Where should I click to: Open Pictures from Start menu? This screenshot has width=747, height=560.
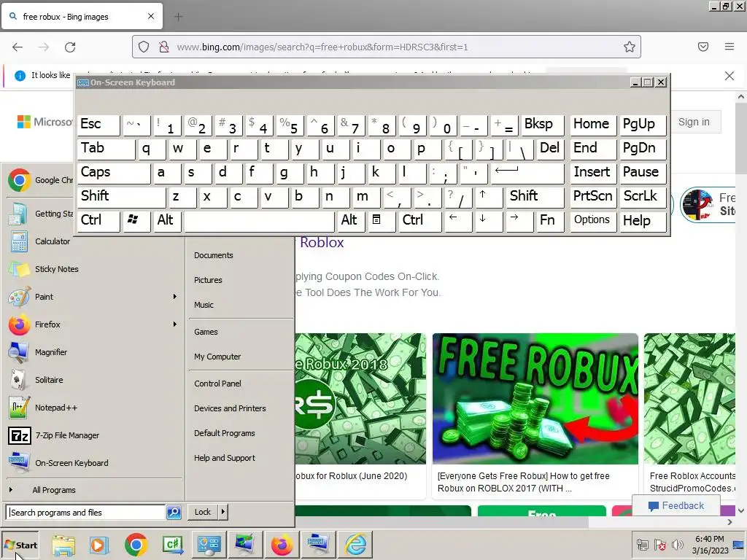[x=208, y=280]
